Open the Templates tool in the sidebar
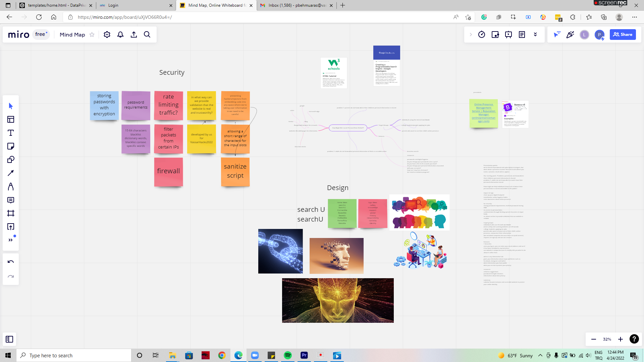Image resolution: width=644 pixels, height=362 pixels. pos(11,119)
